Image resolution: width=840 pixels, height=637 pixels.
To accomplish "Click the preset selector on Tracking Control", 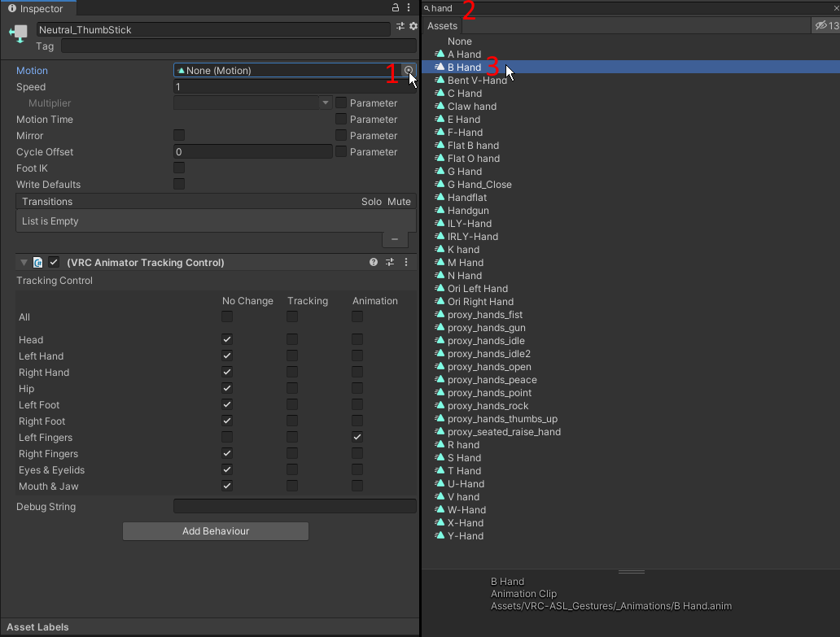I will coord(390,262).
